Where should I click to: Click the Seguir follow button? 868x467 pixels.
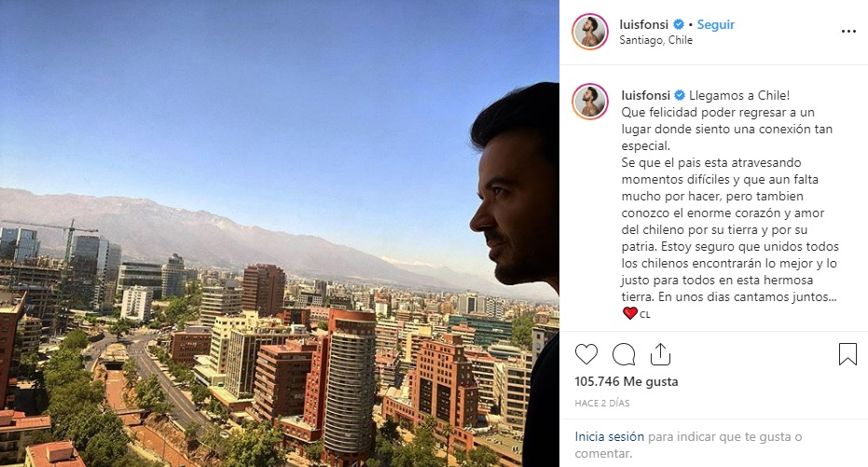pyautogui.click(x=716, y=24)
